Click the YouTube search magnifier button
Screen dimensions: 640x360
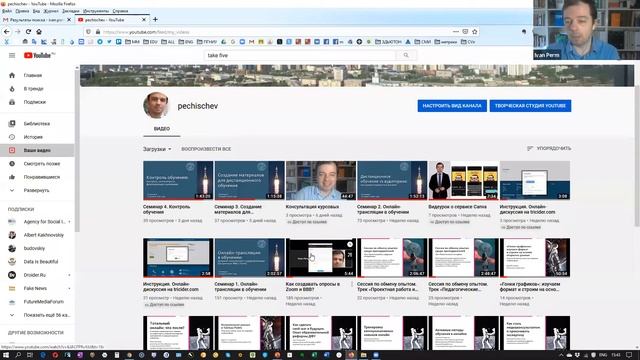406,55
